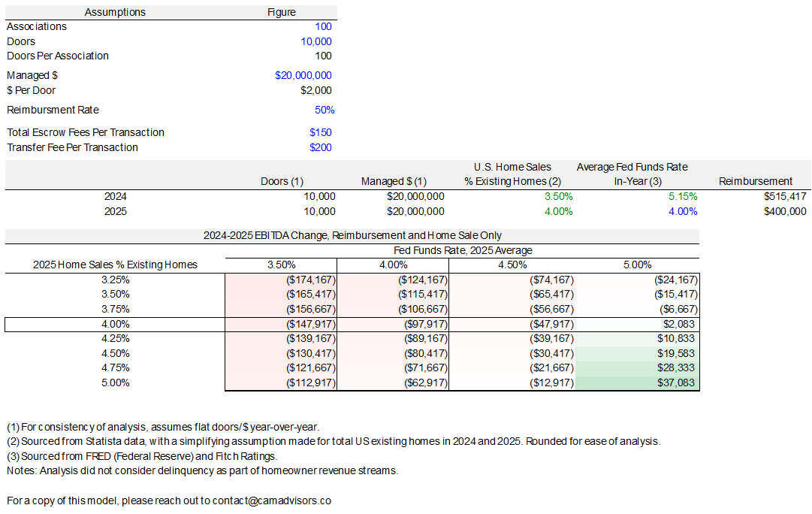This screenshot has height=514, width=812.
Task: Click the Managed $ (1) column header
Action: 394,181
